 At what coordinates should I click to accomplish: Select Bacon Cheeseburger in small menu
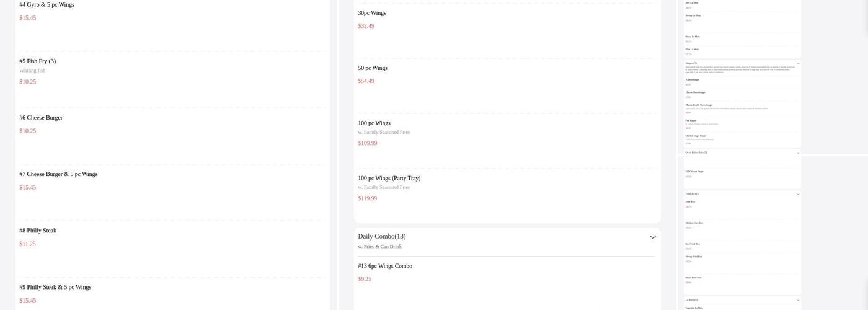click(x=695, y=92)
